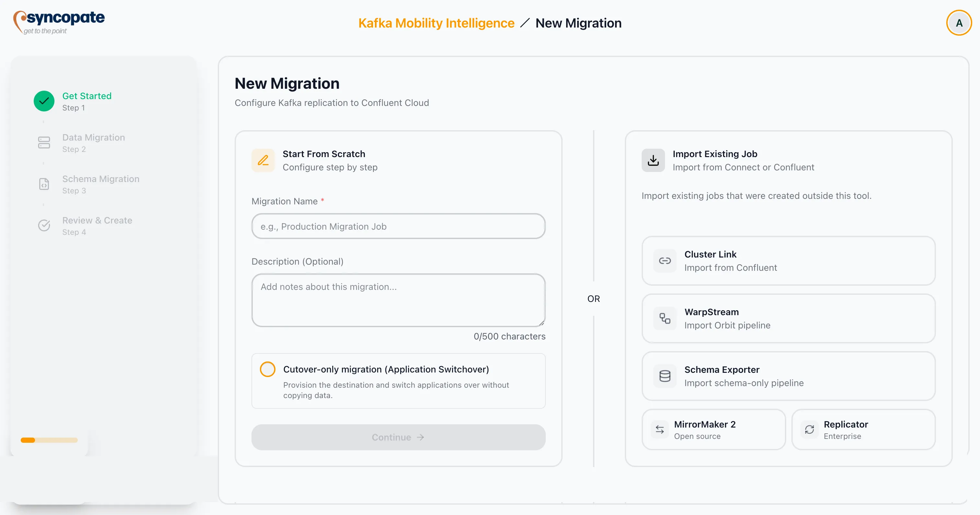Click the Schema Migration file code icon
The image size is (980, 515).
click(44, 184)
